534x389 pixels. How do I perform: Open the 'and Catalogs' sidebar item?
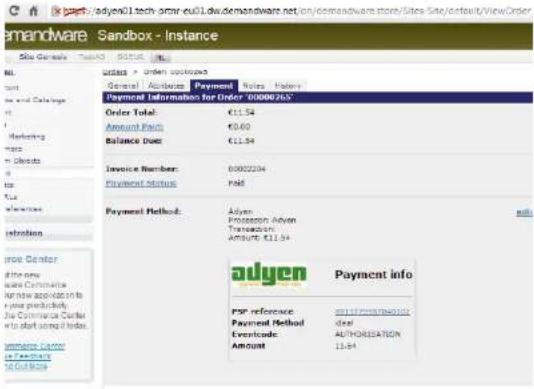[35, 100]
